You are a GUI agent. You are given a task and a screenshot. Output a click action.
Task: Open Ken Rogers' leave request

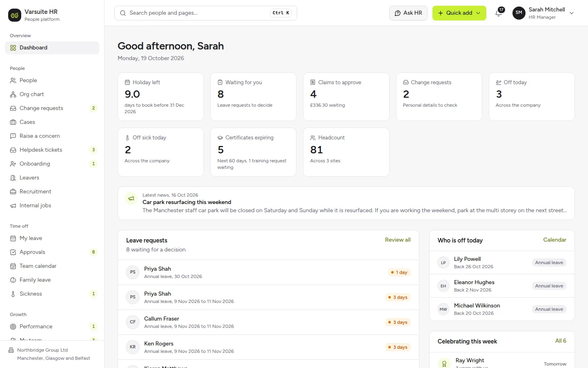pyautogui.click(x=268, y=347)
